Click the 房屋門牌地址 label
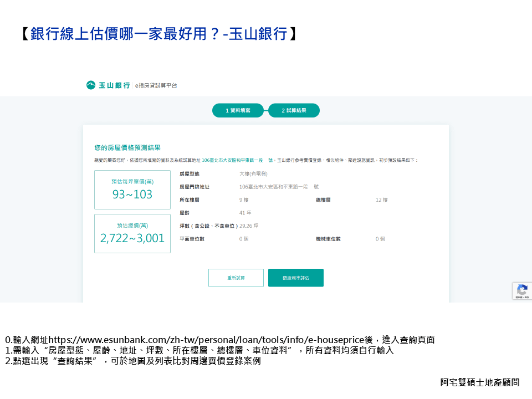This screenshot has height=399, width=532. click(195, 187)
